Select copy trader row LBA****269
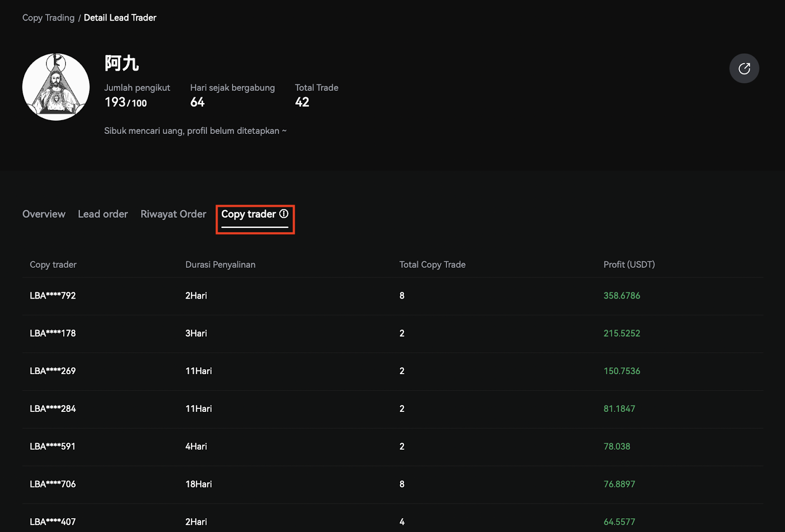The height and width of the screenshot is (532, 785). click(x=53, y=371)
